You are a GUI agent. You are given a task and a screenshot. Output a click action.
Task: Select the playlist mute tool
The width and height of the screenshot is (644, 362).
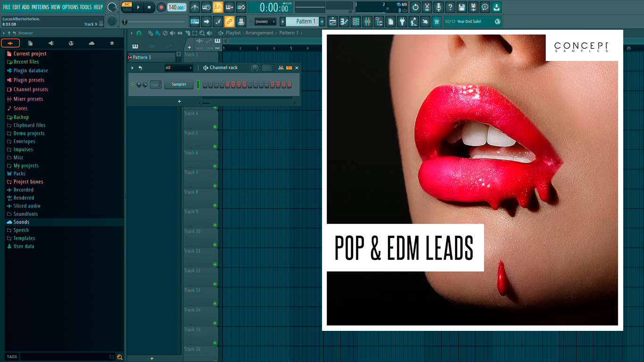click(172, 33)
